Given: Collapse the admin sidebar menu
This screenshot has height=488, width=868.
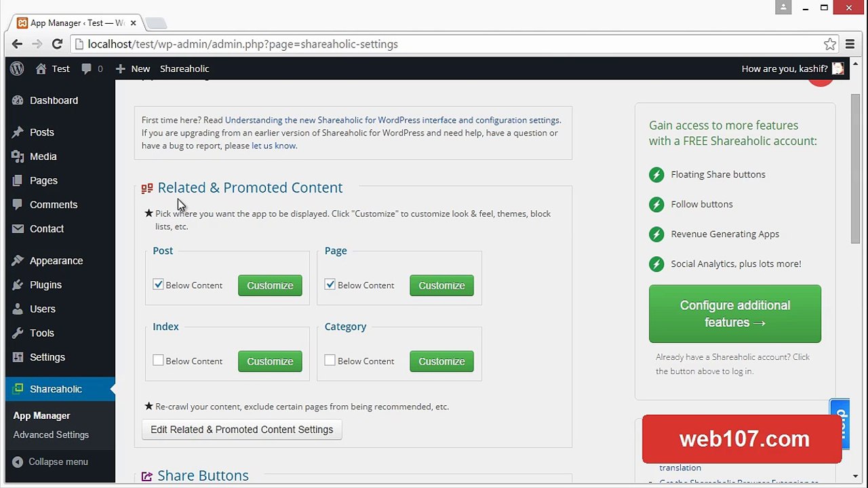Looking at the screenshot, I should pyautogui.click(x=51, y=462).
